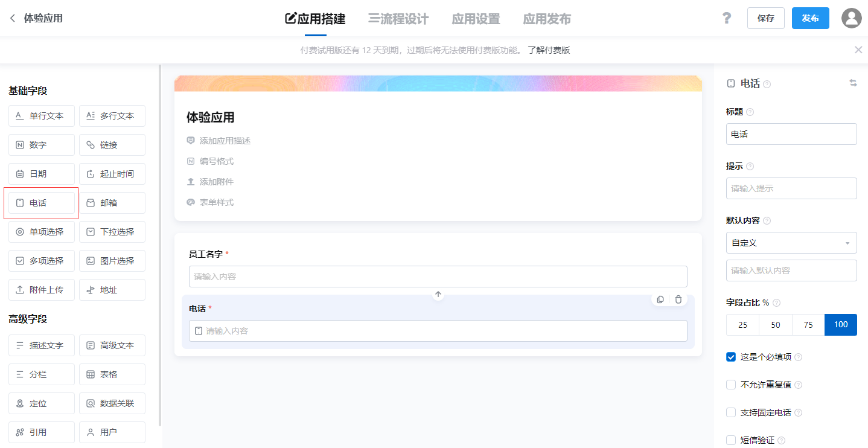Image resolution: width=868 pixels, height=448 pixels.
Task: Uncheck 这是个必填项 required checkbox
Action: 730,357
